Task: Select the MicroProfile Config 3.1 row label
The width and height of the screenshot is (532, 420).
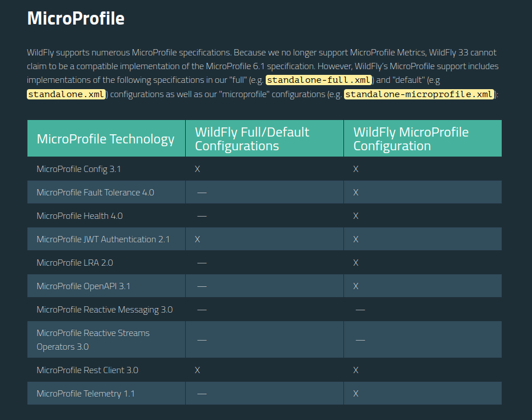Action: 79,169
